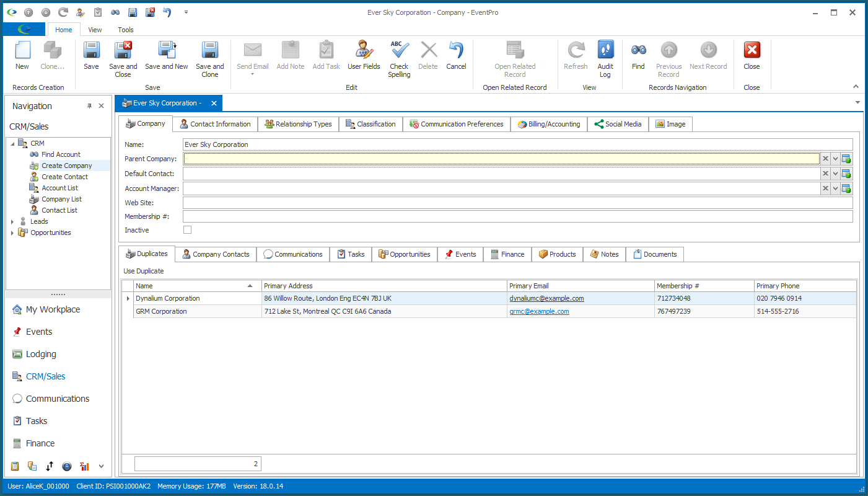
Task: Open User Fields editor
Action: pyautogui.click(x=364, y=56)
